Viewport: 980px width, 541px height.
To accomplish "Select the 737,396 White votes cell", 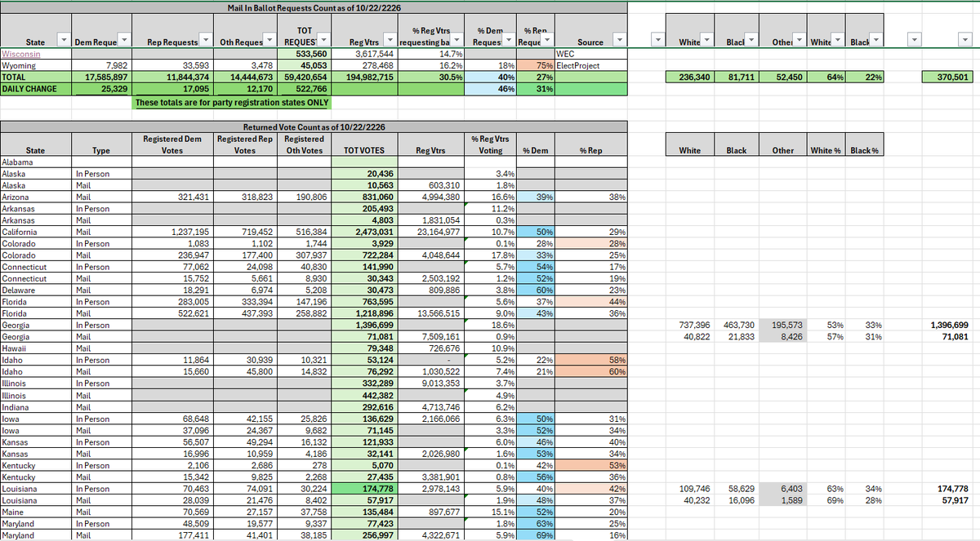I will pos(691,325).
